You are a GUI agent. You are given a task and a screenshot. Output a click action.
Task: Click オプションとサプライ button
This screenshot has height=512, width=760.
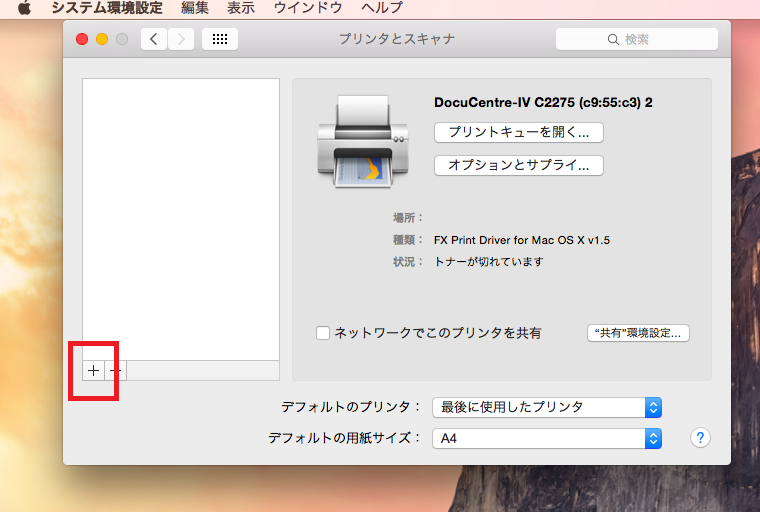(x=518, y=165)
